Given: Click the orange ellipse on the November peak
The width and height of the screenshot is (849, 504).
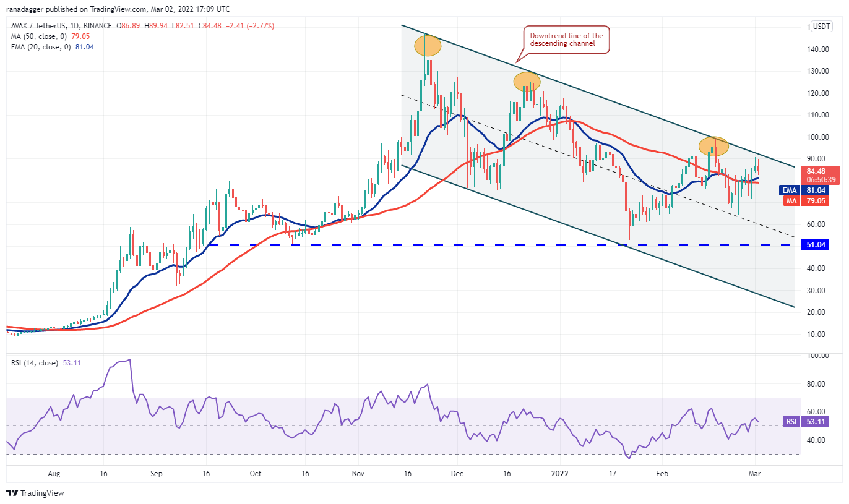Looking at the screenshot, I should coord(428,46).
